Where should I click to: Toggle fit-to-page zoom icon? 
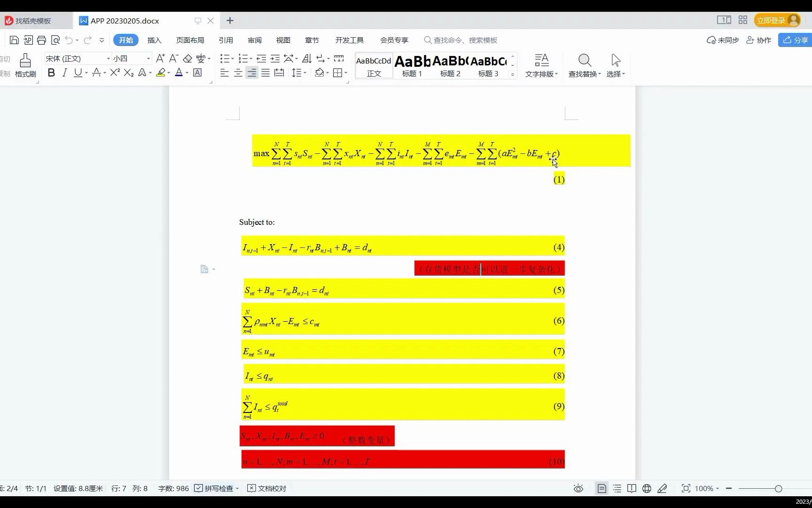click(x=686, y=488)
